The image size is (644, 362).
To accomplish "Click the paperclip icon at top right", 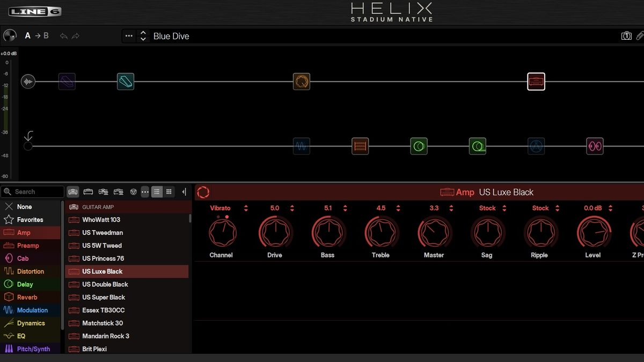I will tap(640, 36).
